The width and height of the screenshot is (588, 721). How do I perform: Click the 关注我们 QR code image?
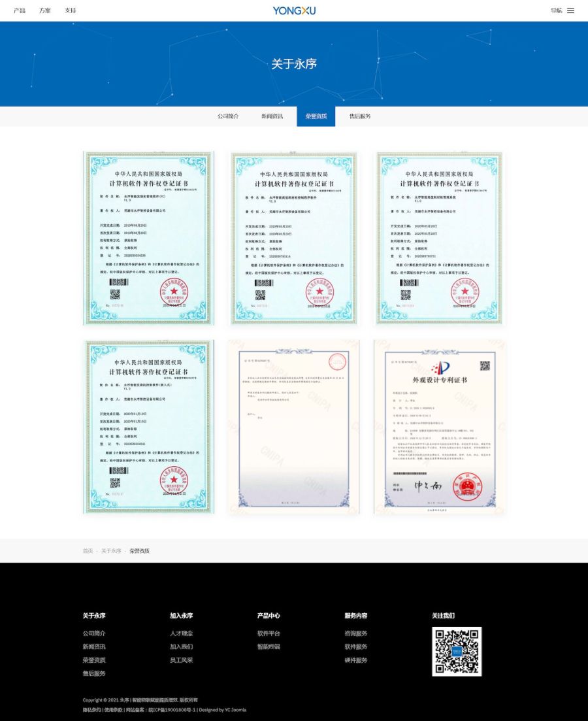coord(456,651)
